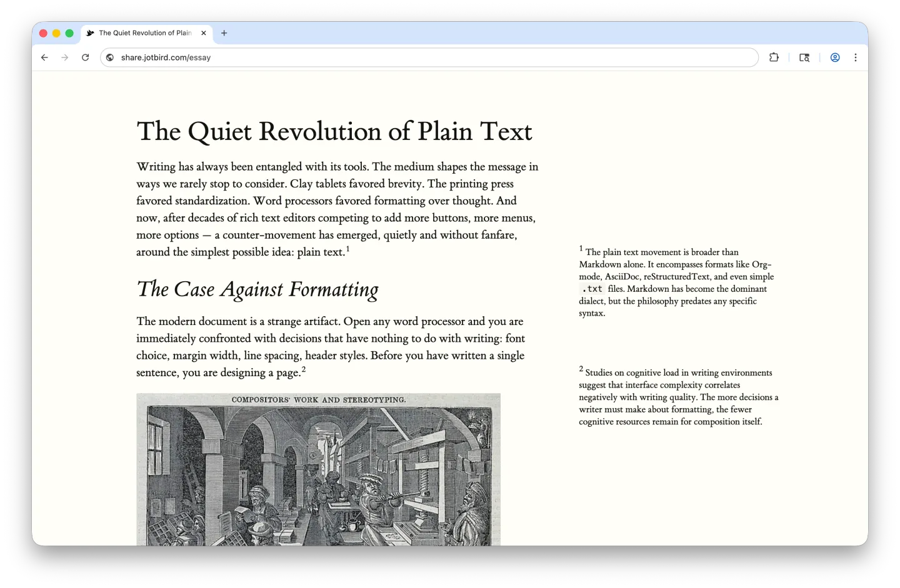Close the essay tab with its X
Viewport: 900px width, 588px height.
click(203, 33)
